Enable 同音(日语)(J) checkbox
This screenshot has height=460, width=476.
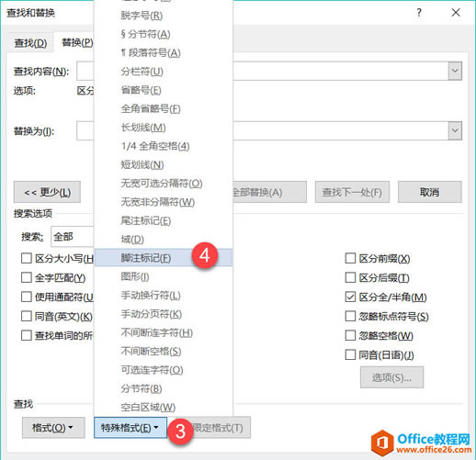pos(350,354)
